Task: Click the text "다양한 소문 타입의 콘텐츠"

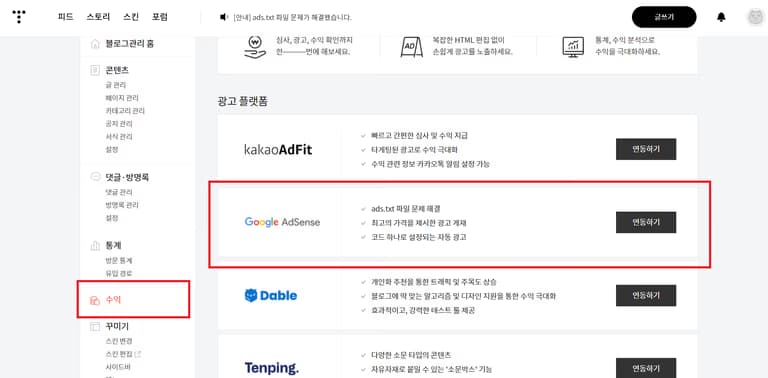Action: [x=411, y=355]
